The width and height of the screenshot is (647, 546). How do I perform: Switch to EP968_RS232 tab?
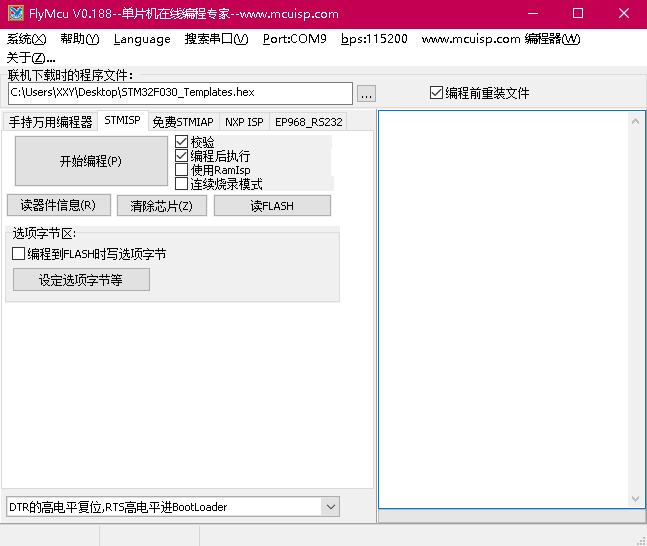point(309,122)
